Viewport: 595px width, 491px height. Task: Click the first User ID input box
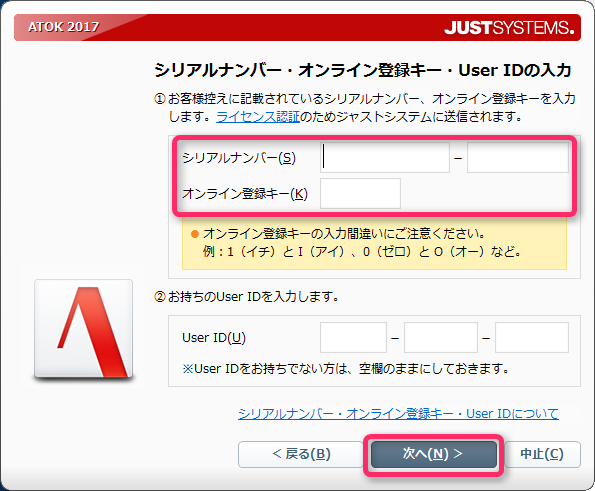[353, 337]
